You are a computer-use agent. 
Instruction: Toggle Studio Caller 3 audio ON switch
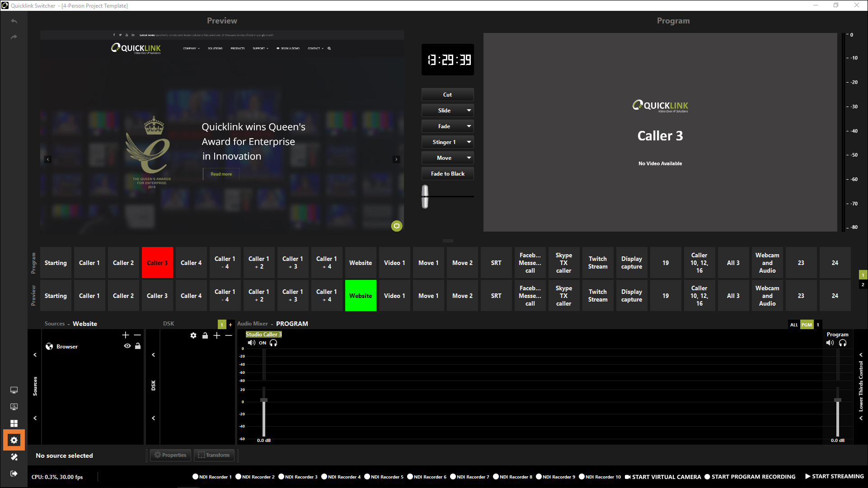[263, 343]
